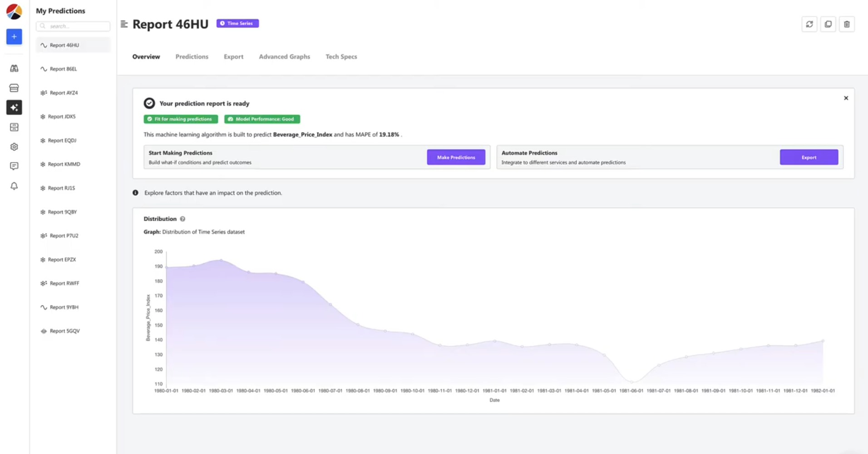This screenshot has height=454, width=868.
Task: Open the store icon in left rail
Action: coord(14,88)
